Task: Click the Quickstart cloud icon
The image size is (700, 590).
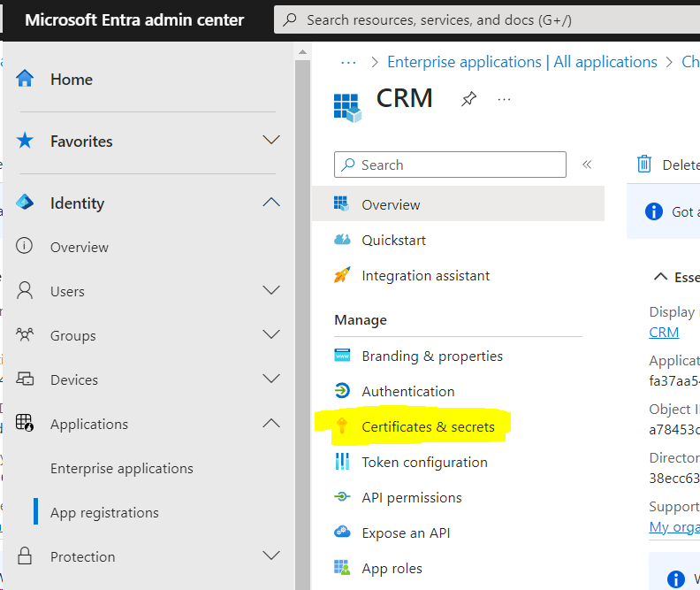Action: click(342, 240)
